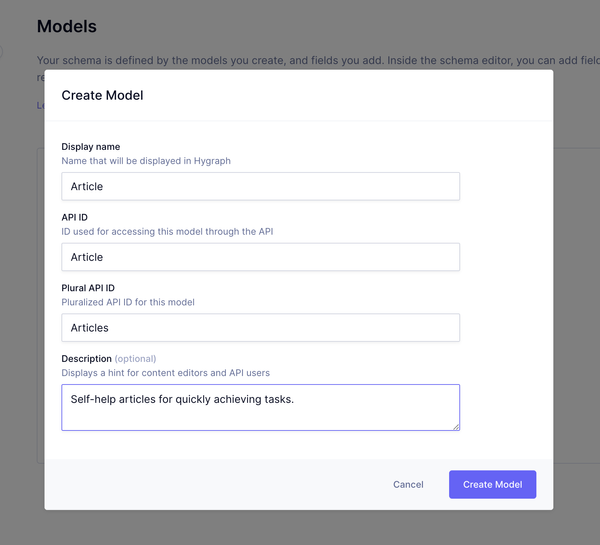Click the Plural API ID label
Screen dimensions: 600x545
tap(88, 288)
